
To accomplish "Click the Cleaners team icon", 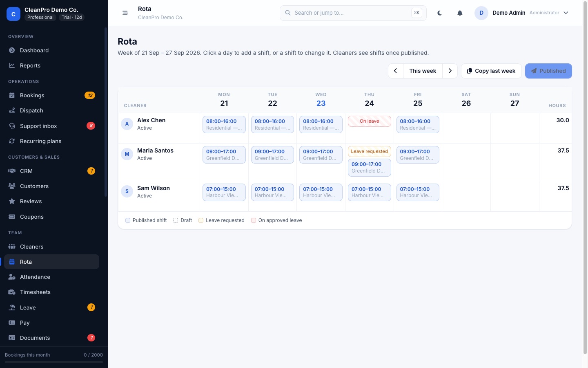I will 12,247.
